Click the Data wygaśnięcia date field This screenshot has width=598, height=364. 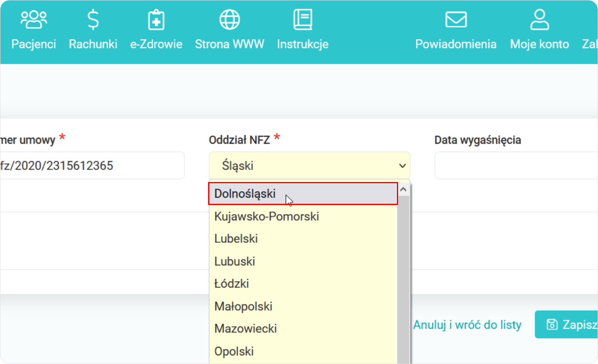(516, 166)
